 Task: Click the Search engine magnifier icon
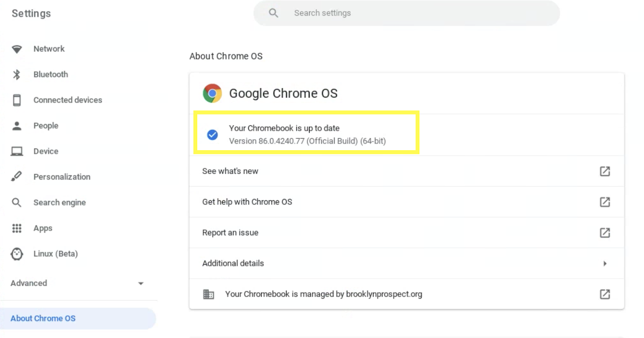pyautogui.click(x=17, y=202)
